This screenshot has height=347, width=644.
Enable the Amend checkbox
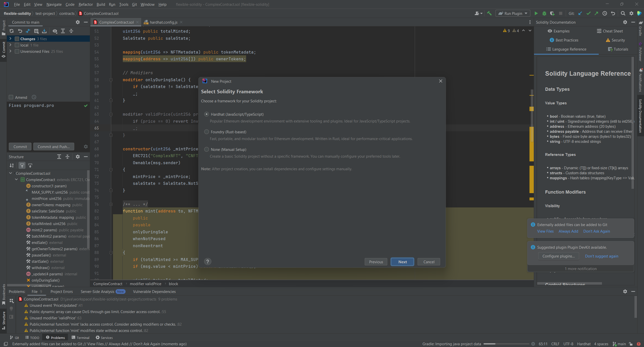[11, 97]
